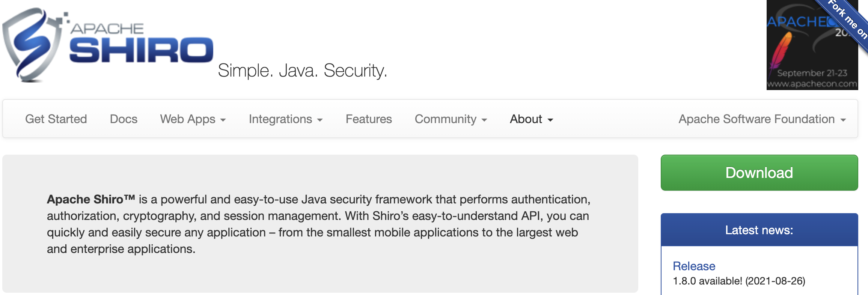Expand the Apache Software Foundation menu
This screenshot has height=295, width=868.
pyautogui.click(x=762, y=119)
